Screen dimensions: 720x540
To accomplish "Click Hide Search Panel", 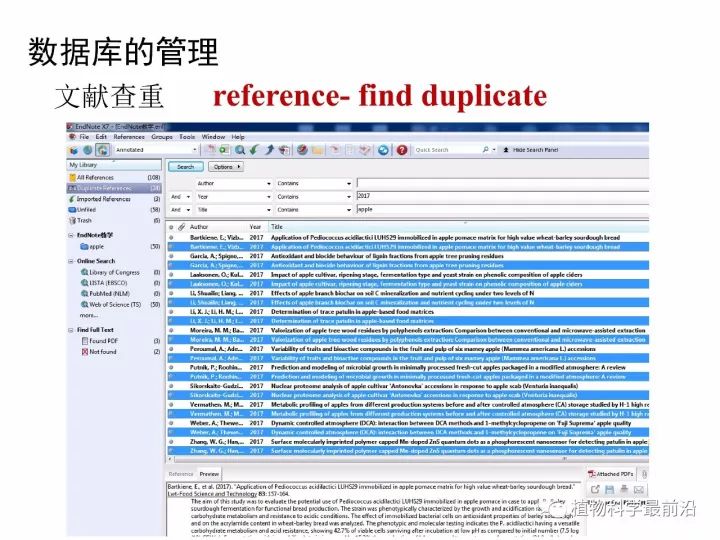I will tap(531, 150).
